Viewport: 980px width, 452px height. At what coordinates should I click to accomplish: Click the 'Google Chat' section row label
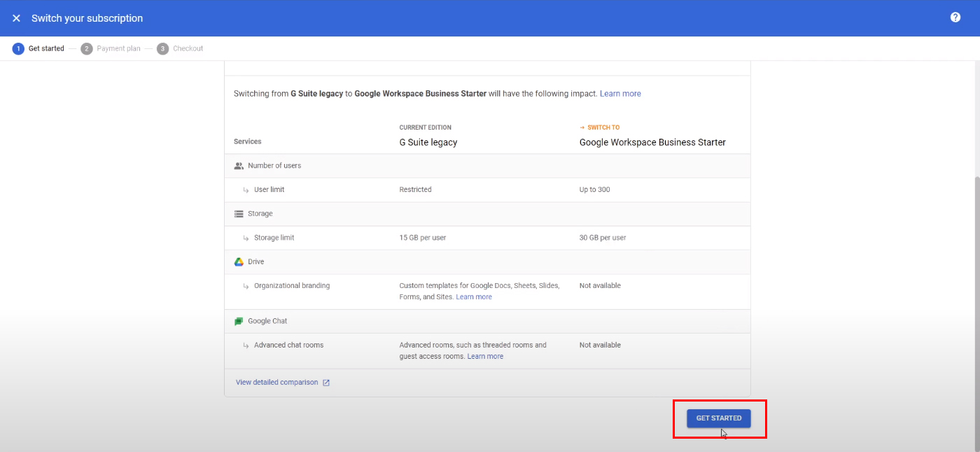[267, 321]
